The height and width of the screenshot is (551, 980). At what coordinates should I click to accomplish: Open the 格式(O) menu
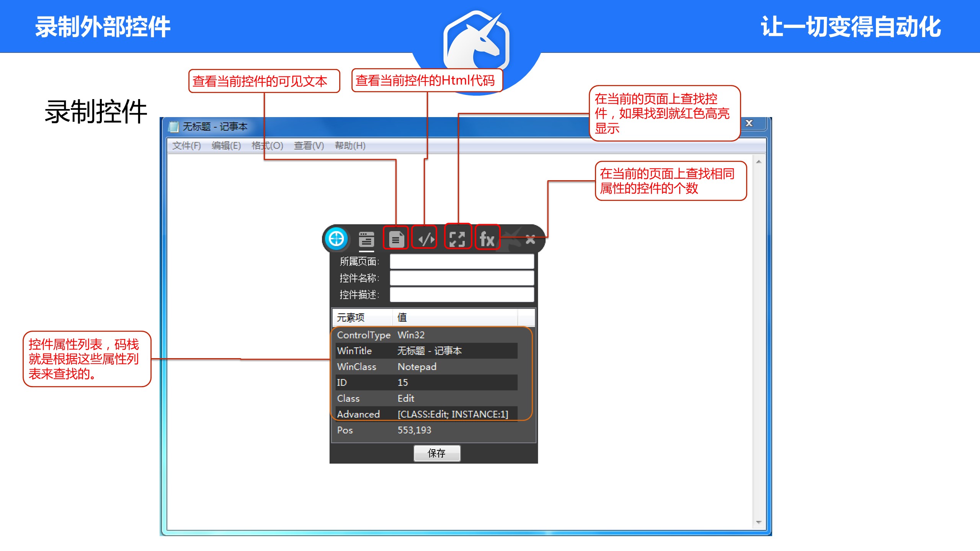[267, 146]
